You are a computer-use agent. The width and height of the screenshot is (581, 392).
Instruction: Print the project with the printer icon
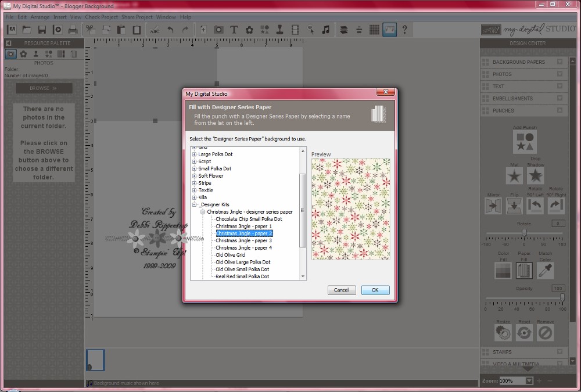click(73, 30)
